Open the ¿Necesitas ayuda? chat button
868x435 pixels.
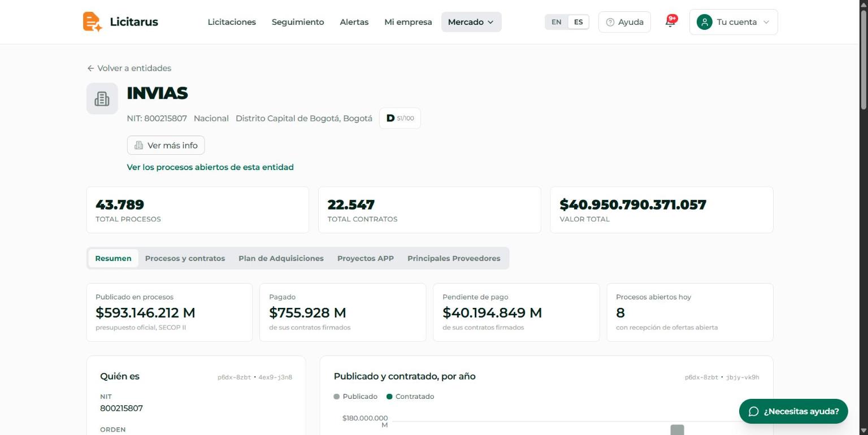(x=793, y=411)
